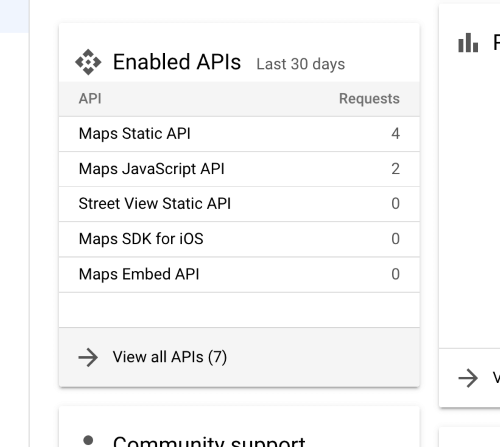Click the Community support bullet icon
This screenshot has height=447, width=500.
[88, 440]
